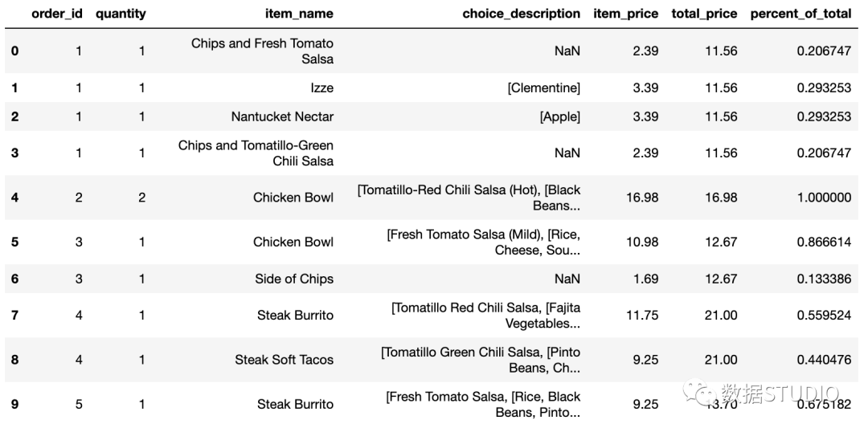Screen dimensions: 868x432
Task: Select the choice_description column header
Action: [x=522, y=14]
